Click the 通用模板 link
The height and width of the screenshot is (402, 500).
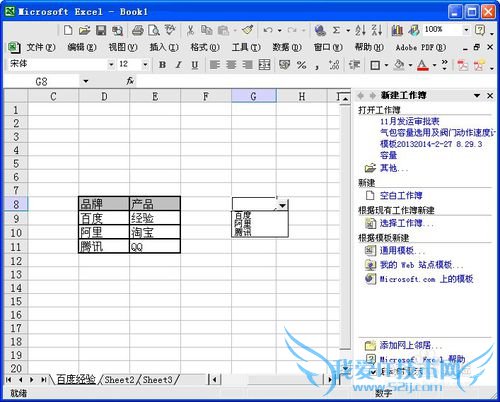click(x=402, y=250)
